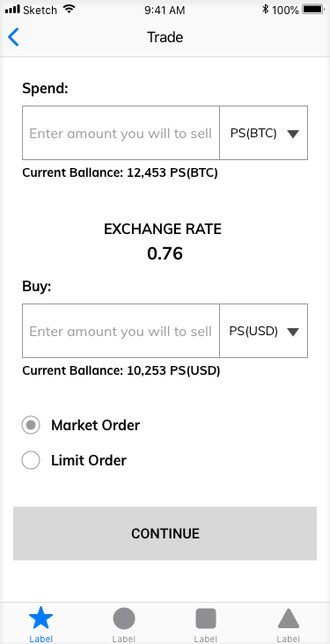Open the PS(BTC) currency dropdown

[263, 133]
